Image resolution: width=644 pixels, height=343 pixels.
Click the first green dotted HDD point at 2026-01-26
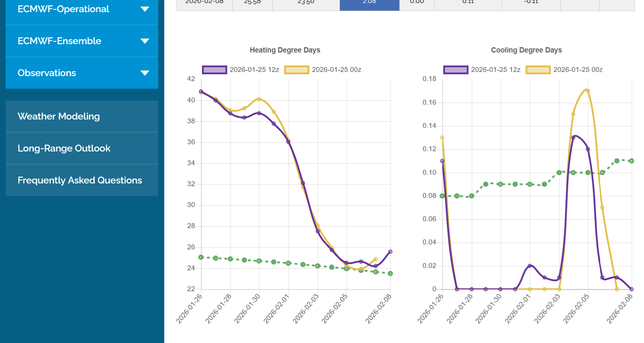coord(201,257)
